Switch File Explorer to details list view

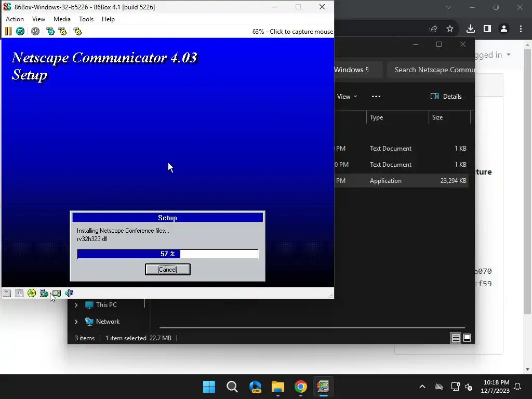click(456, 338)
